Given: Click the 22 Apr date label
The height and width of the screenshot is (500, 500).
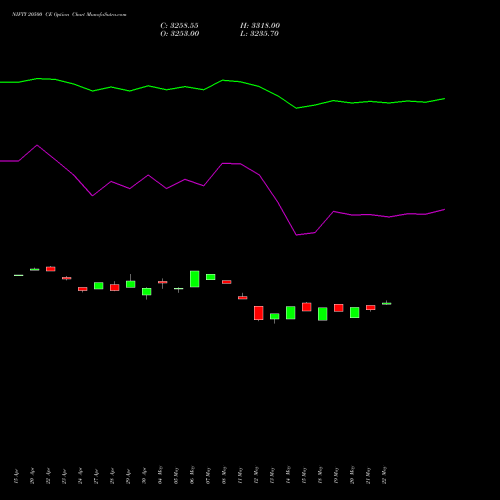Looking at the screenshot, I should pyautogui.click(x=48, y=476).
